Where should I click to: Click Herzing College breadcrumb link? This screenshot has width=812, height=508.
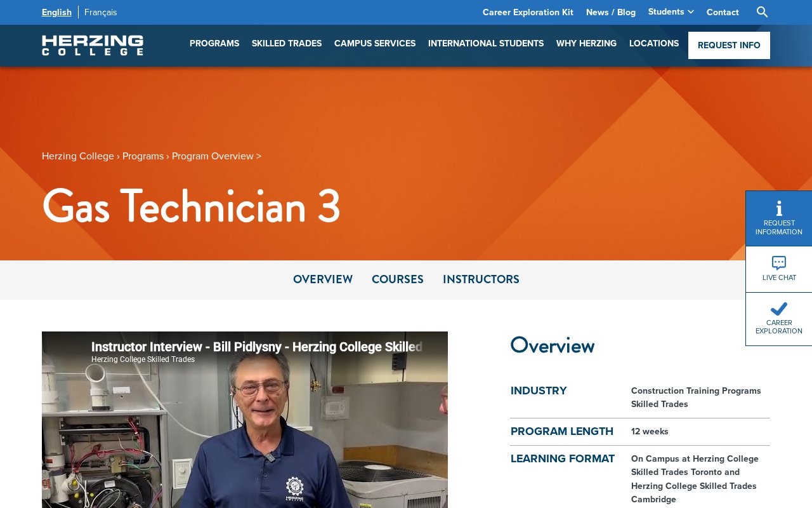coord(78,156)
